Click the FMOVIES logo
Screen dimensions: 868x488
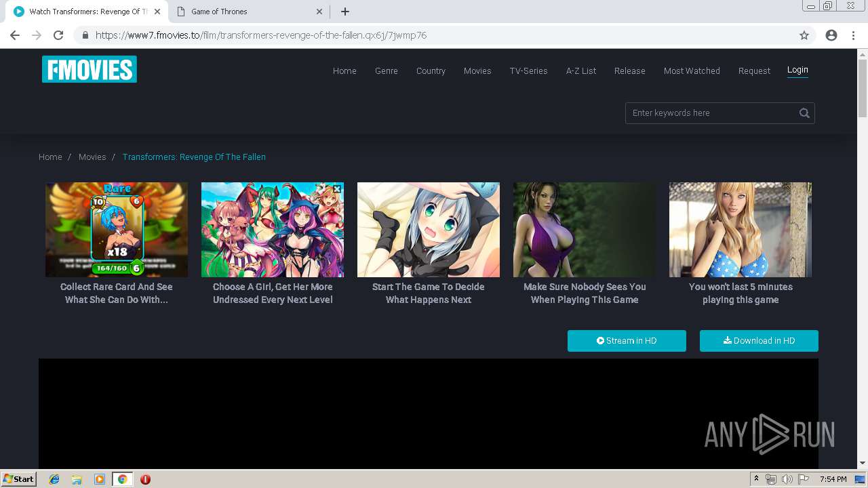90,69
